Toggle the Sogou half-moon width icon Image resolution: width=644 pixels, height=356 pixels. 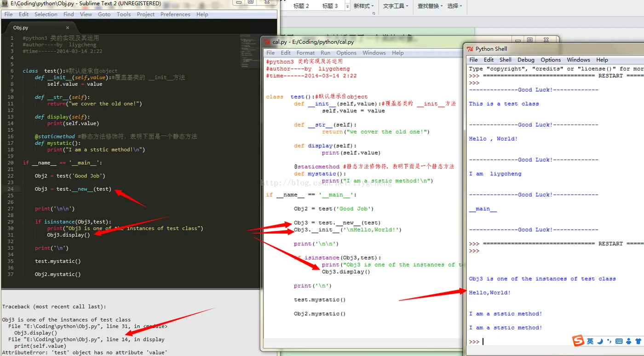pyautogui.click(x=600, y=341)
